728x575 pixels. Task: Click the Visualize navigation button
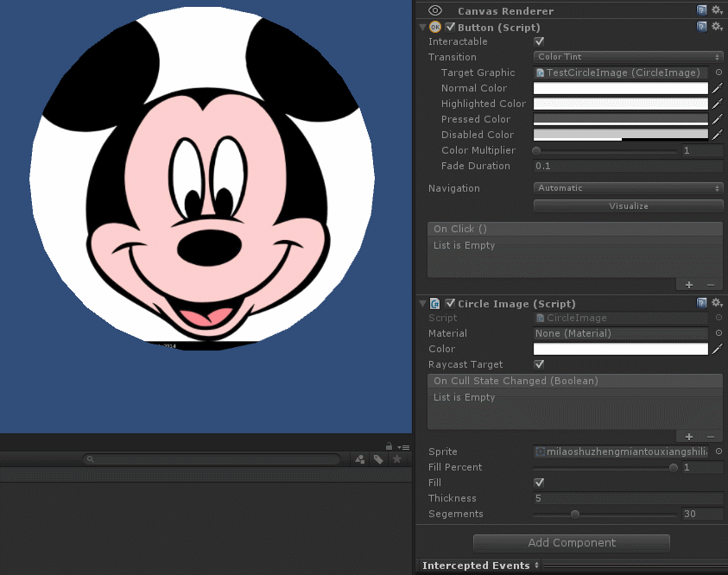[628, 205]
